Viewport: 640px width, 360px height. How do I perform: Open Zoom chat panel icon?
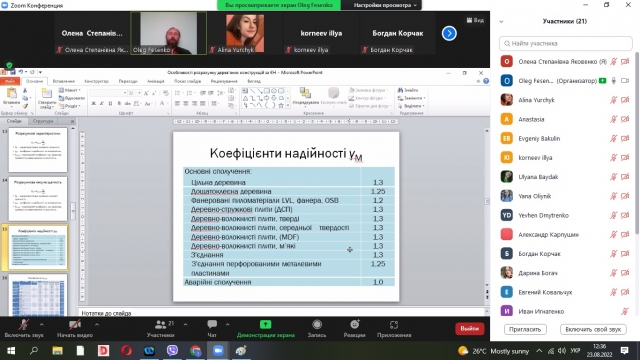[212, 325]
